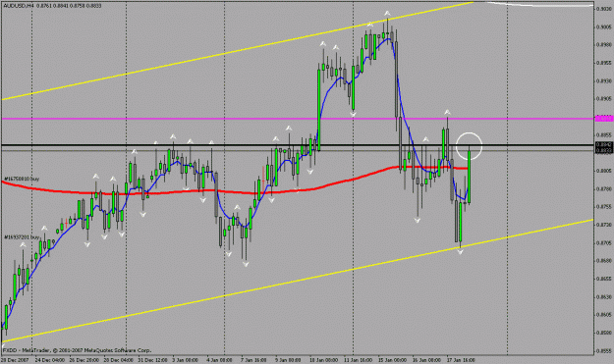Select the red moving average line

tap(235, 191)
